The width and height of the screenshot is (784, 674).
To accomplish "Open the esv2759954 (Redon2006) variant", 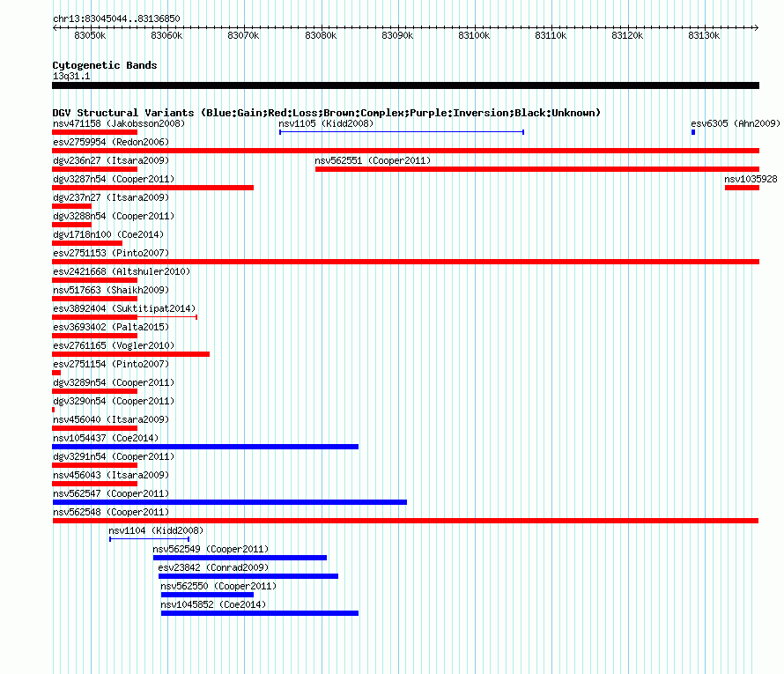I will (x=111, y=142).
